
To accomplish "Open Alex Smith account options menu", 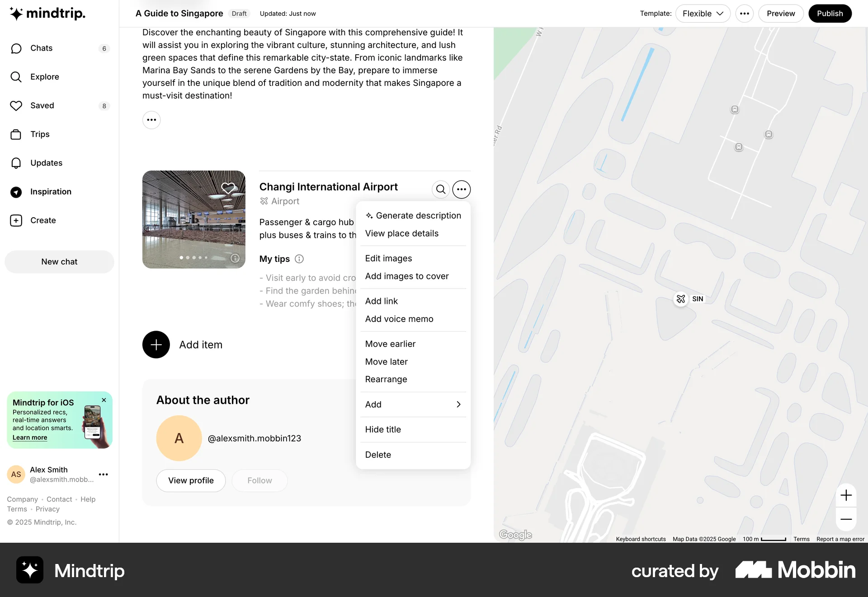I will (x=103, y=474).
